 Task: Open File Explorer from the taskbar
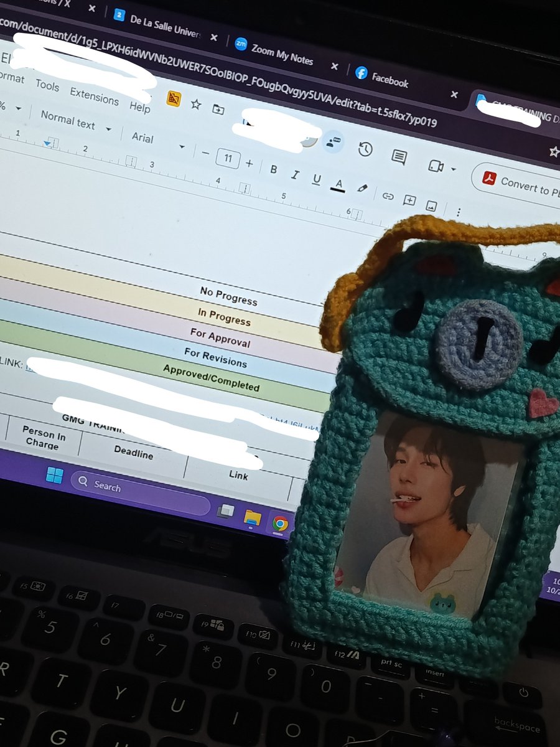tap(252, 517)
